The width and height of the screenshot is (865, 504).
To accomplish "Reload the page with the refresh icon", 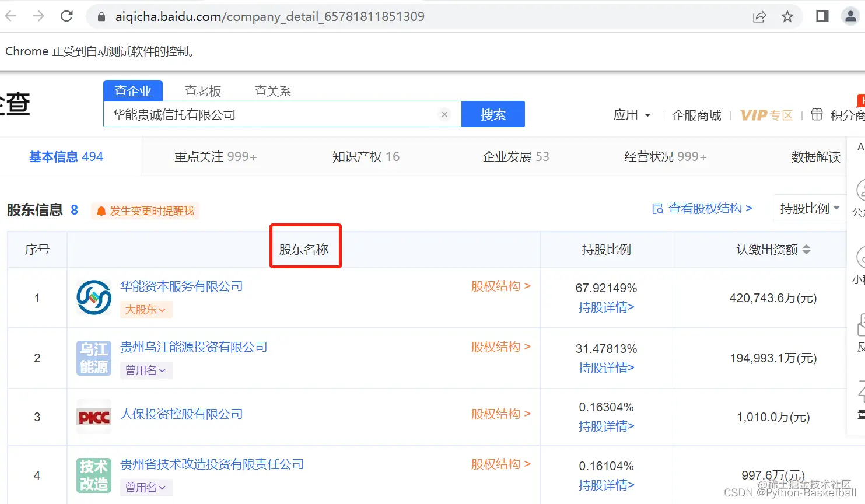I will coord(66,16).
